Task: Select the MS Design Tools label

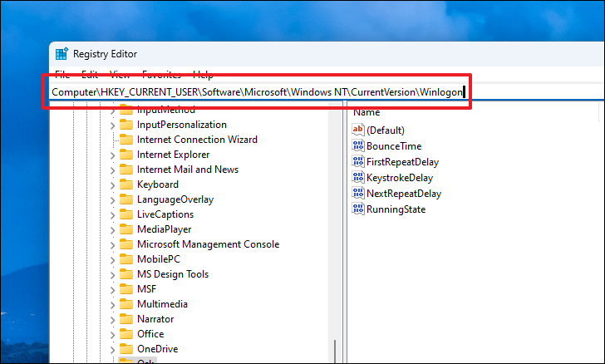Action: (x=173, y=274)
